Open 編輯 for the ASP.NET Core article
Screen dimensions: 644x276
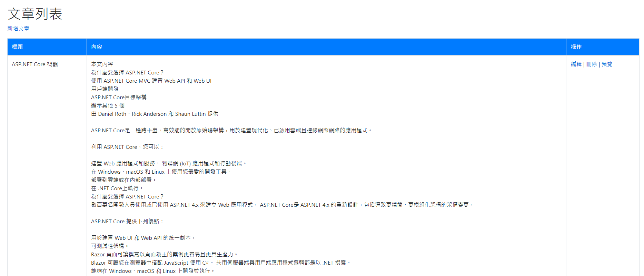tap(576, 64)
